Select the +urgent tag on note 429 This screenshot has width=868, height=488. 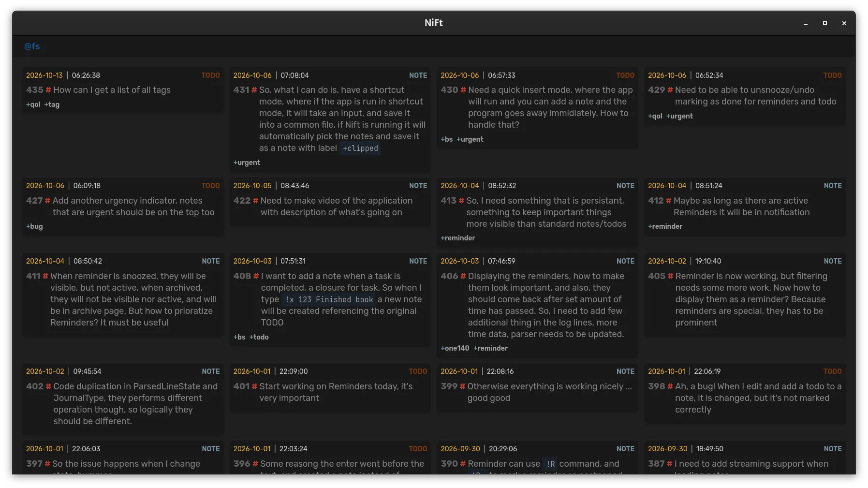(x=679, y=116)
